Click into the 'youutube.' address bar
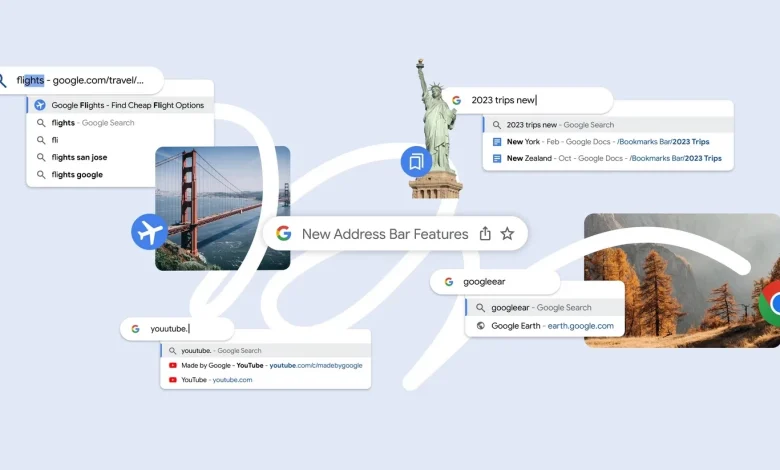Viewport: 780px width, 470px height. click(x=177, y=329)
